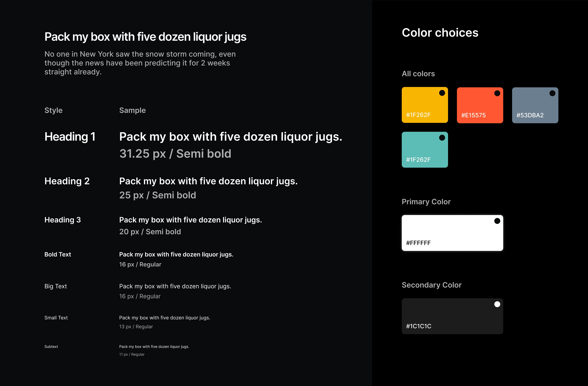Click the 'Secondary Color' section label
This screenshot has width=588, height=386.
click(432, 285)
